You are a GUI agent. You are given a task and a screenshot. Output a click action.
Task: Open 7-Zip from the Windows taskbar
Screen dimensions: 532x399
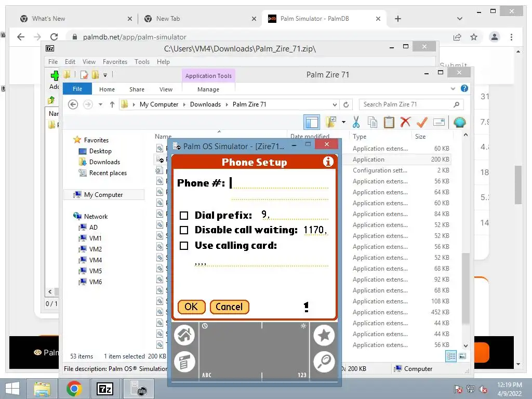[104, 389]
